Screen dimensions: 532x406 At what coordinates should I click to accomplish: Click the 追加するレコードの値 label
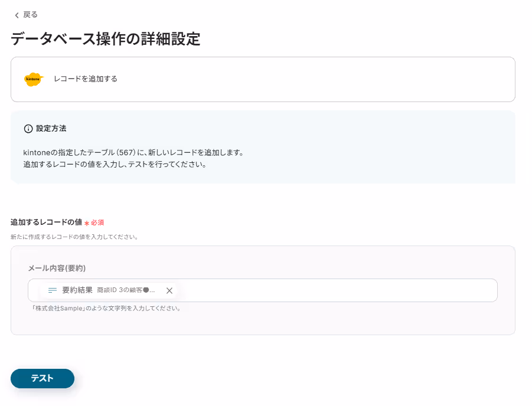[x=46, y=222]
